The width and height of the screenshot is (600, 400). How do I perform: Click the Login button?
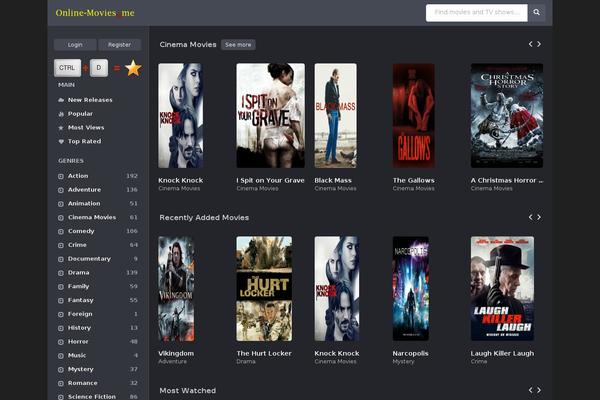coord(75,45)
